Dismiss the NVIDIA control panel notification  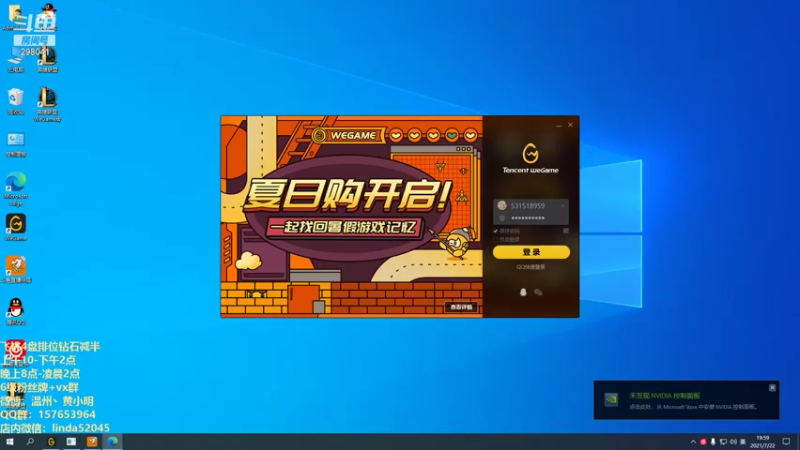pyautogui.click(x=772, y=388)
